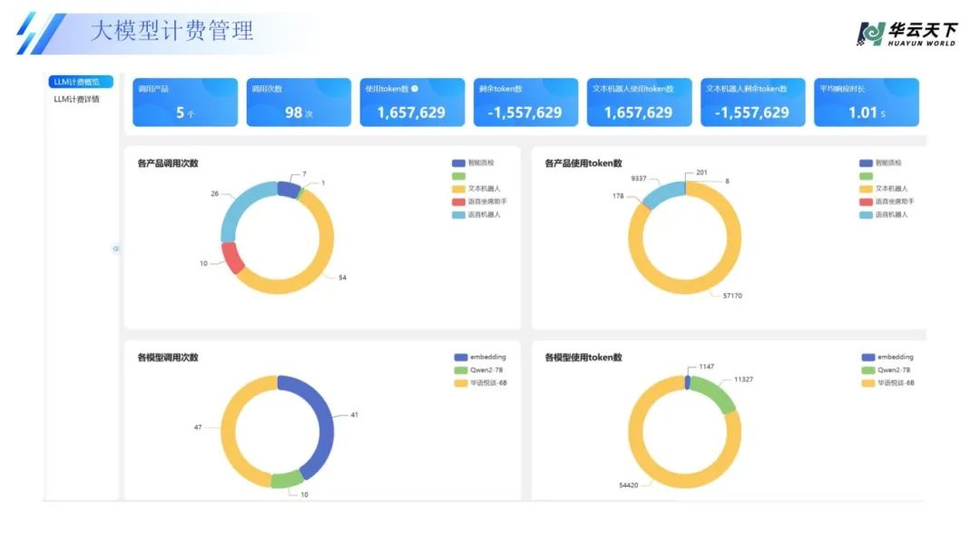Screen dimensions: 980x551
Task: Click the Huayun World logo
Action: pos(906,34)
